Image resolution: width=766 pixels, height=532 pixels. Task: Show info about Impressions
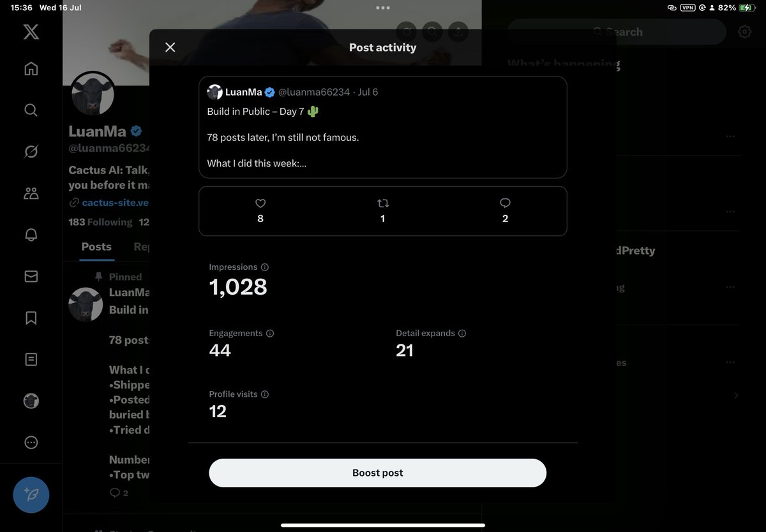(265, 267)
